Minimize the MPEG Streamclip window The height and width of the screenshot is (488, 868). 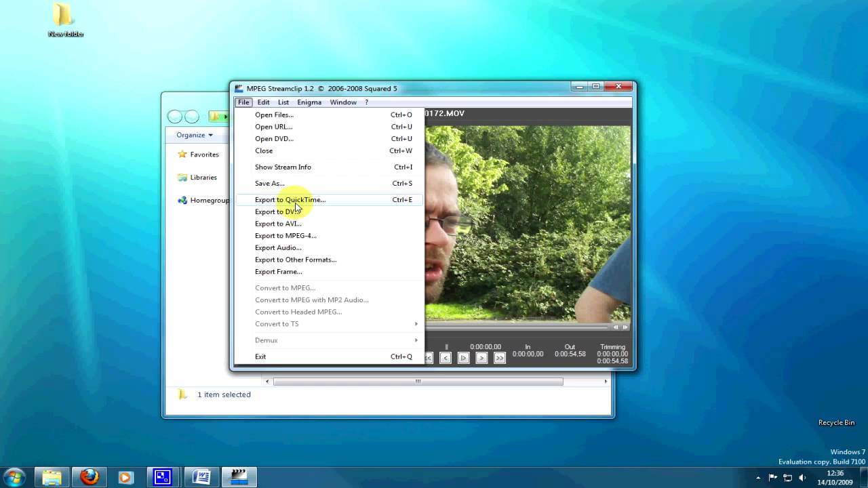coord(579,86)
